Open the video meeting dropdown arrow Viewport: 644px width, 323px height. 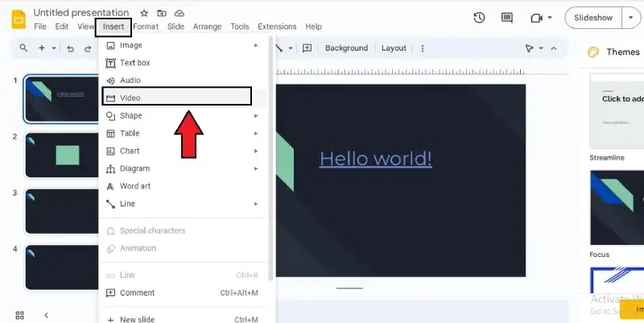pyautogui.click(x=550, y=18)
